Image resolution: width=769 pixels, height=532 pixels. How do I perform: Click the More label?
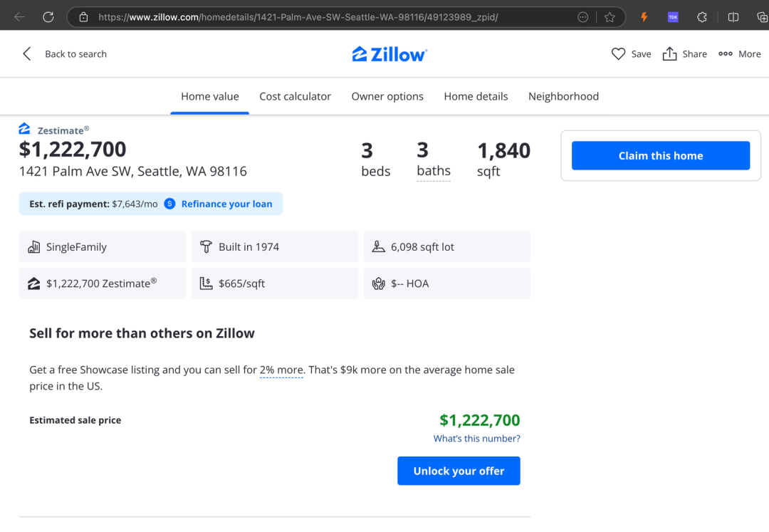(749, 54)
